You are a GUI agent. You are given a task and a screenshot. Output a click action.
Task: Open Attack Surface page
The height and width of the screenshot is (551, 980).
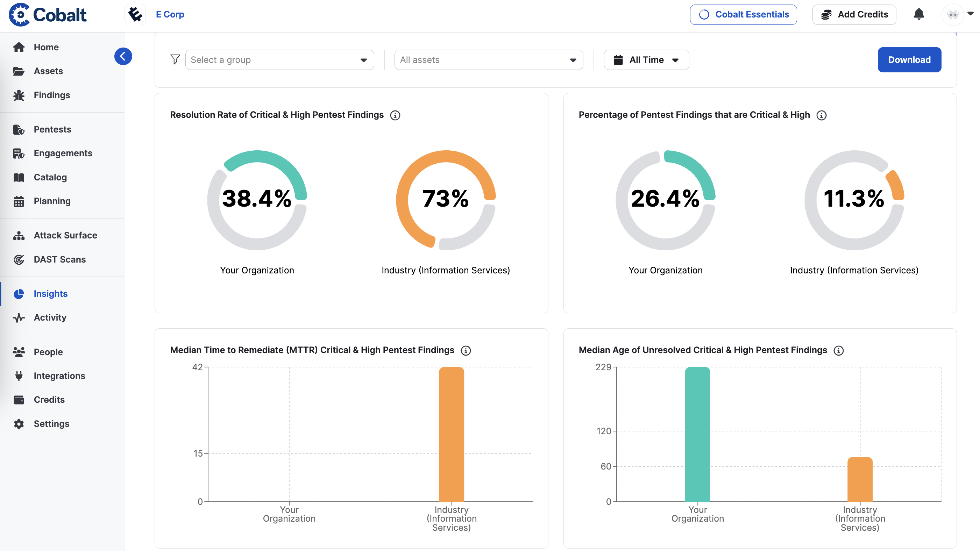pyautogui.click(x=65, y=235)
